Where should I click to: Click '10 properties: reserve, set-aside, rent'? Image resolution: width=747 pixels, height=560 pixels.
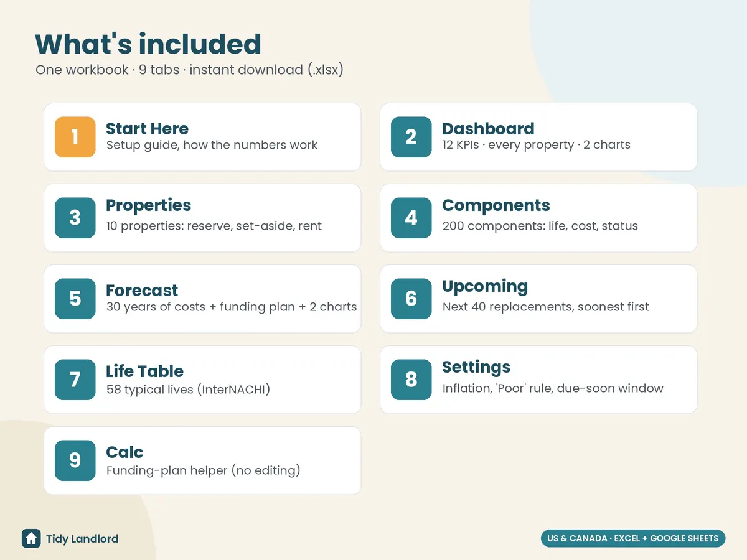[x=214, y=226]
